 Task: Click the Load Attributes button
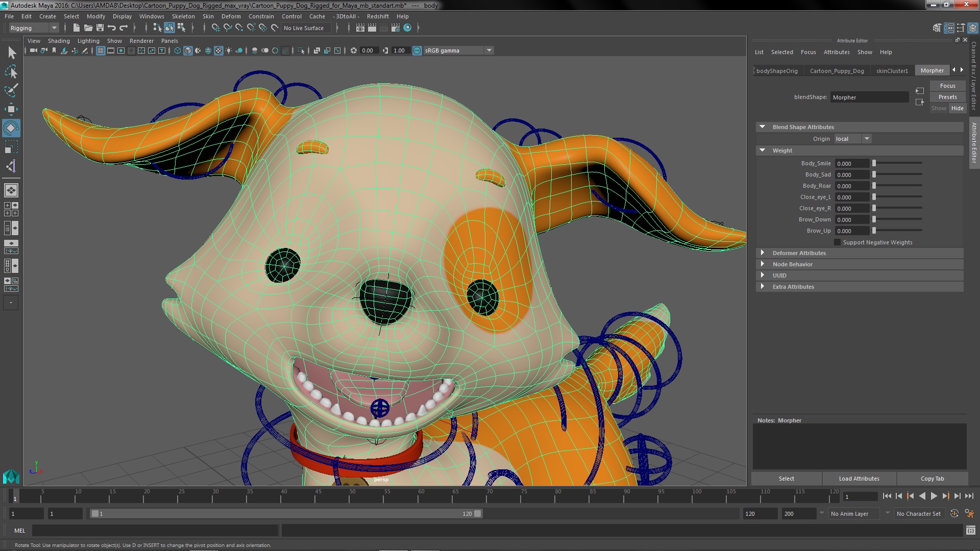[859, 479]
